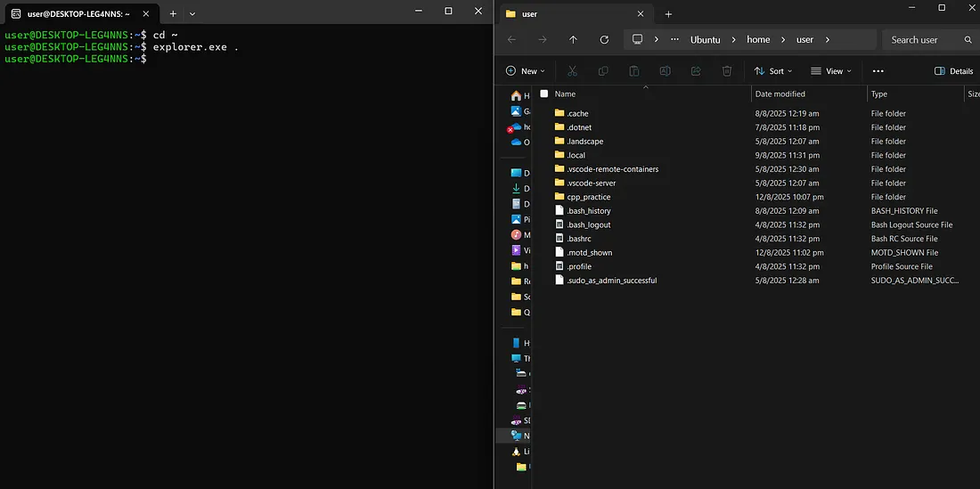Expand the chevron after the monitor icon in the address bar
The width and height of the screenshot is (980, 489).
pyautogui.click(x=657, y=39)
